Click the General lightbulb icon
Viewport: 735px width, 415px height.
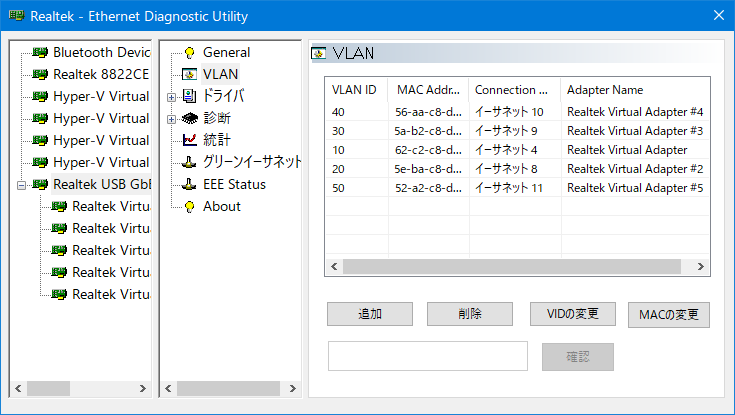(189, 53)
